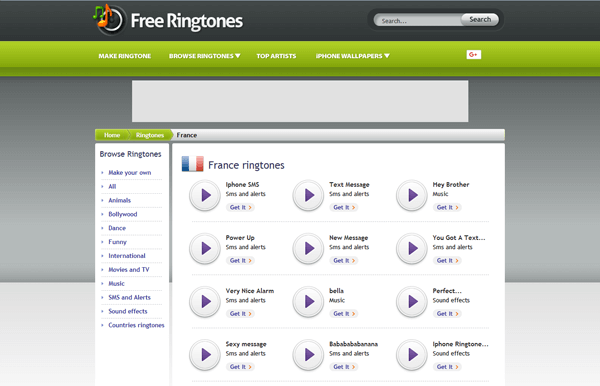
Task: Click Get It for Perfect...
Action: click(447, 314)
